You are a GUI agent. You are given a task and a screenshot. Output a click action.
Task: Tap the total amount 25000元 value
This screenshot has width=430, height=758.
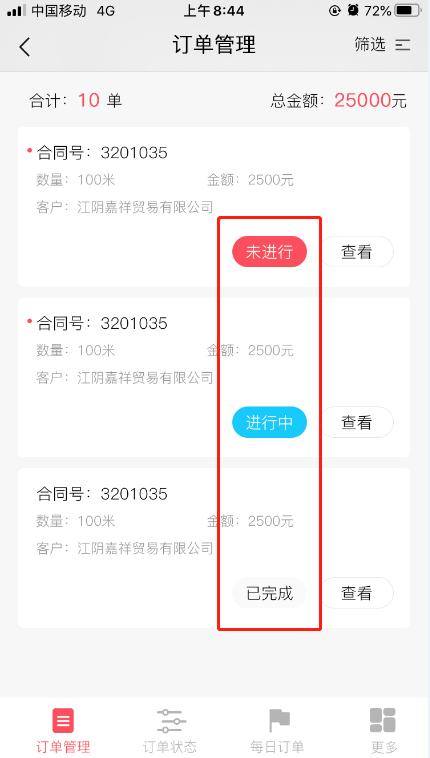(370, 100)
